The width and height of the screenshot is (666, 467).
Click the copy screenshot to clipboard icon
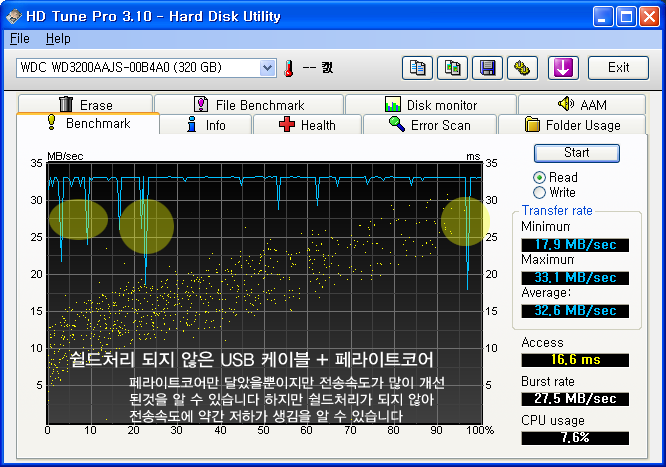[x=452, y=68]
